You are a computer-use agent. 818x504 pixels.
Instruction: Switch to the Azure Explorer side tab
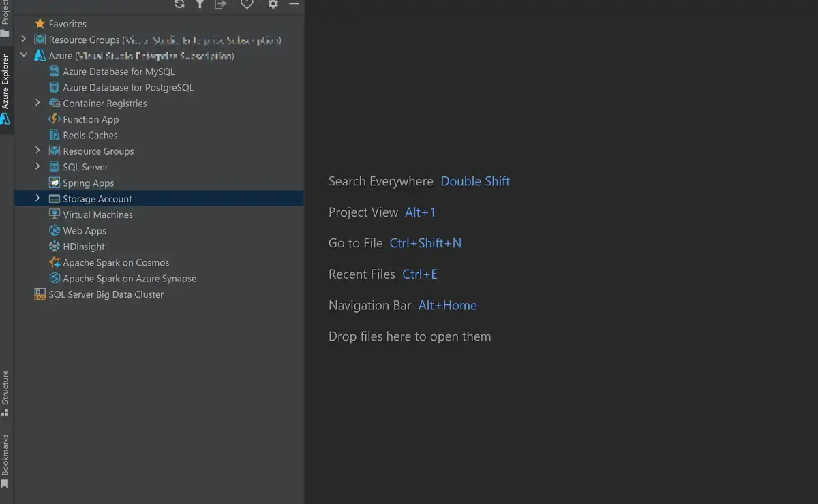pos(5,89)
